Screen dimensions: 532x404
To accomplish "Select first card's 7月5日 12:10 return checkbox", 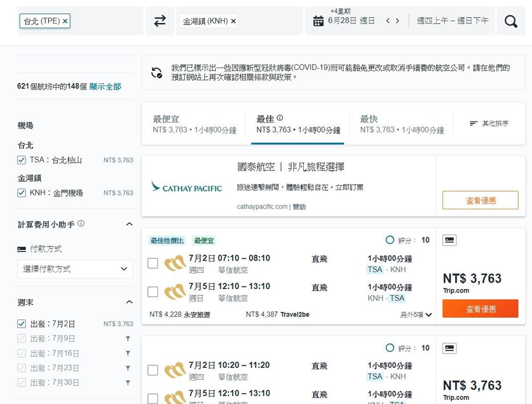I will pos(153,292).
